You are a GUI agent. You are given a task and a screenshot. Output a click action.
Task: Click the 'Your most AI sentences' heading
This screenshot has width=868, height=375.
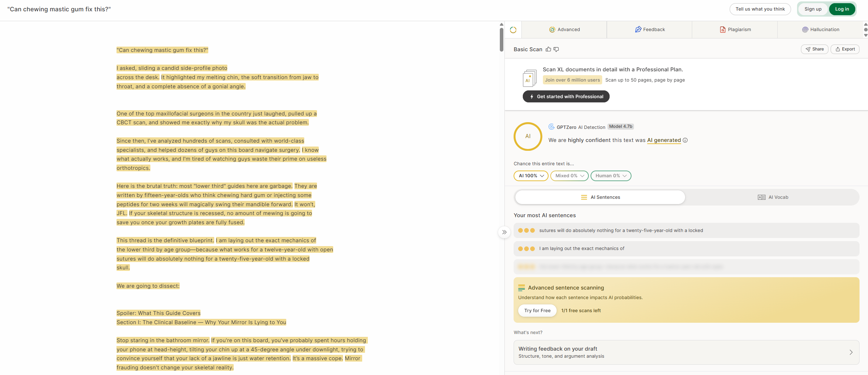point(545,215)
